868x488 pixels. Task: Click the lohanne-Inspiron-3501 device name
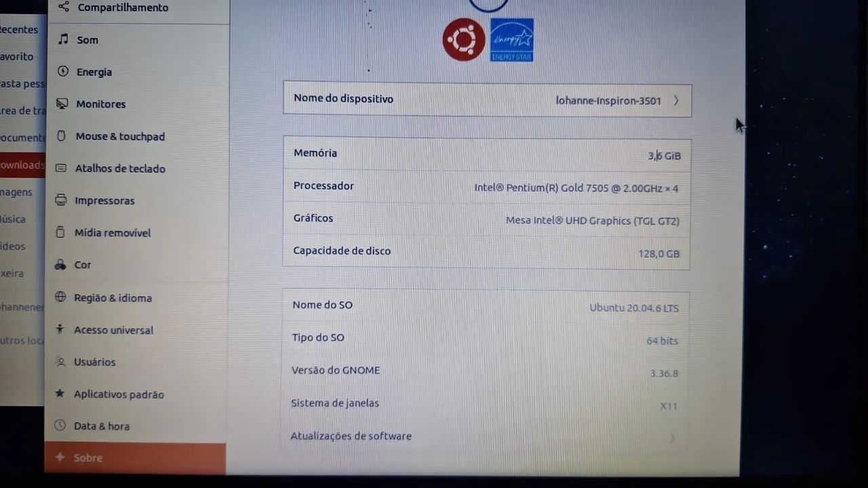[x=608, y=100]
